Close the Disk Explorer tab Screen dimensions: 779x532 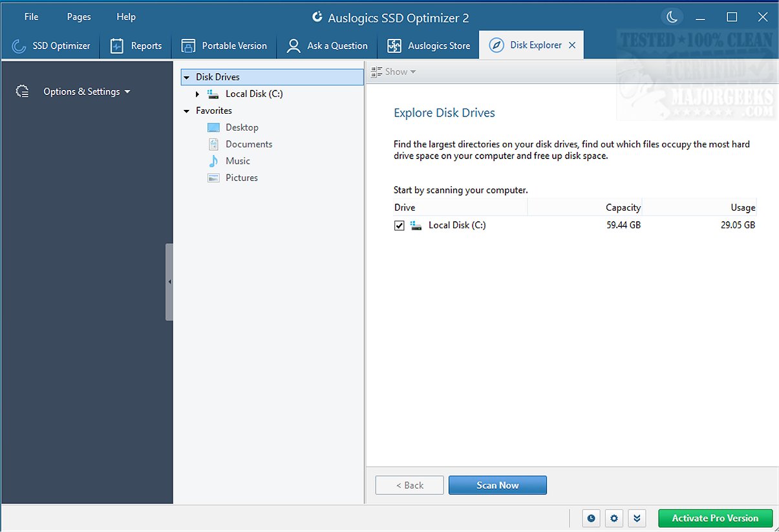pos(571,45)
